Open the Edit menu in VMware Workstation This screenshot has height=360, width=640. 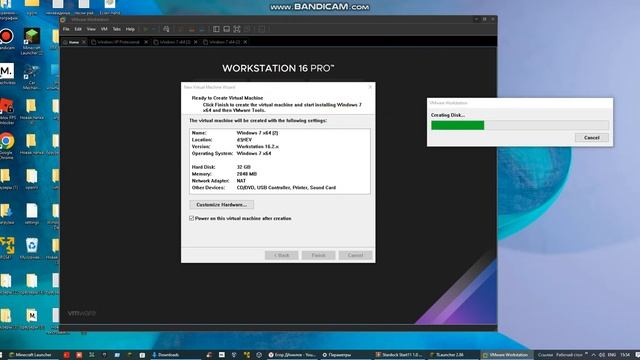pos(78,29)
